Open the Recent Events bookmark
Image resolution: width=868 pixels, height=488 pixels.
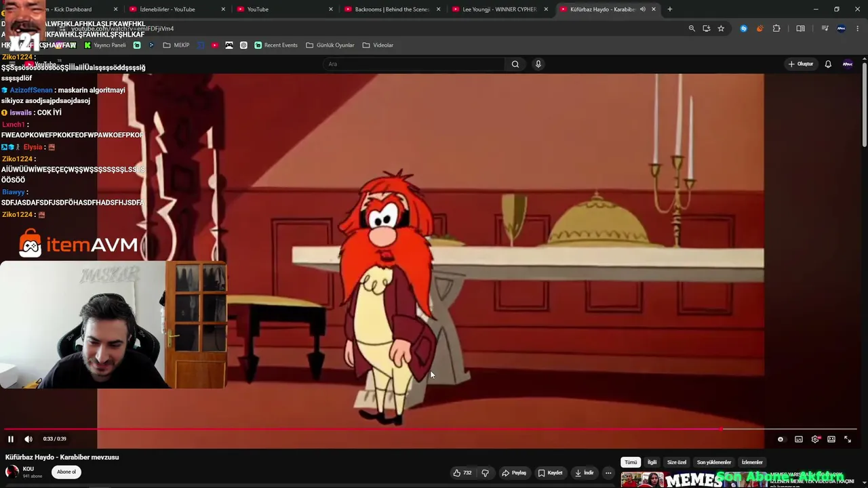pyautogui.click(x=276, y=45)
